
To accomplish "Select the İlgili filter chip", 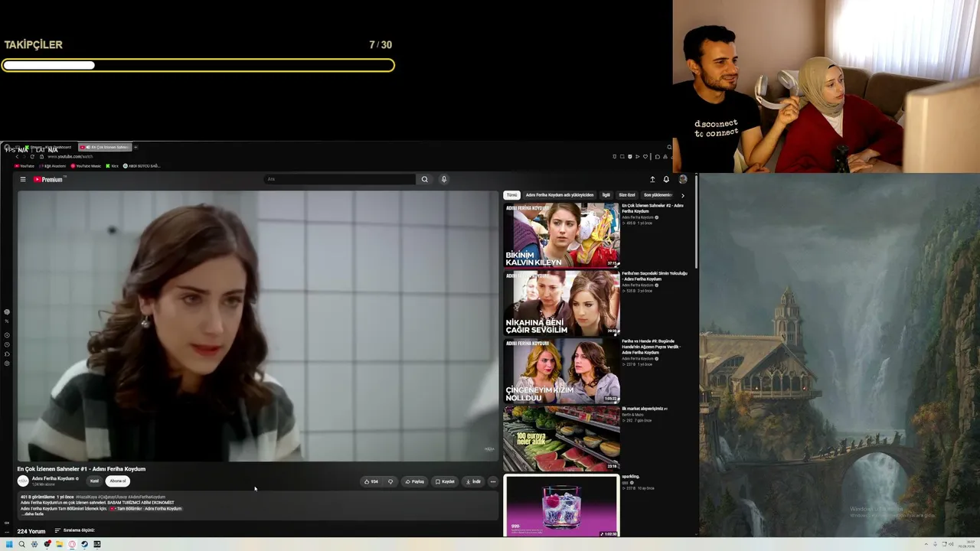I will (606, 195).
